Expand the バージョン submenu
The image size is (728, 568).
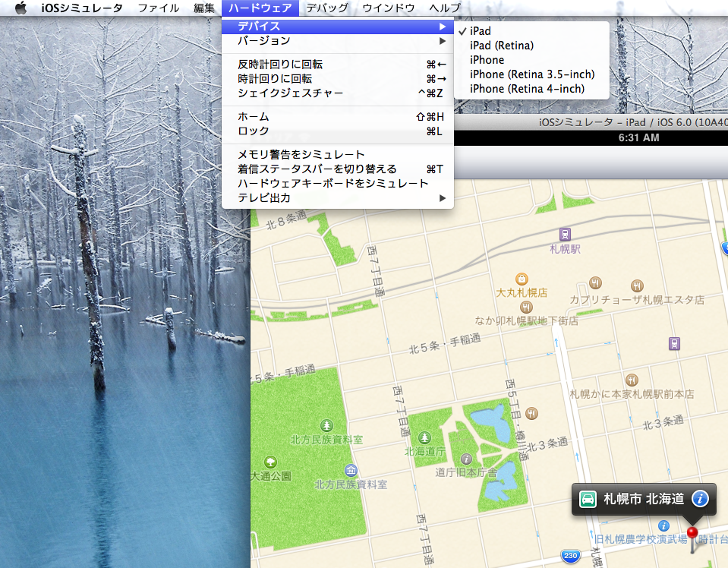tap(338, 41)
